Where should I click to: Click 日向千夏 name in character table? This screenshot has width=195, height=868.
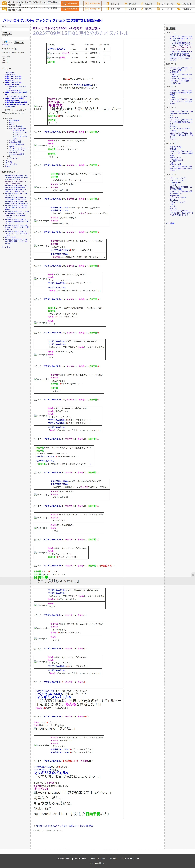pos(51,62)
